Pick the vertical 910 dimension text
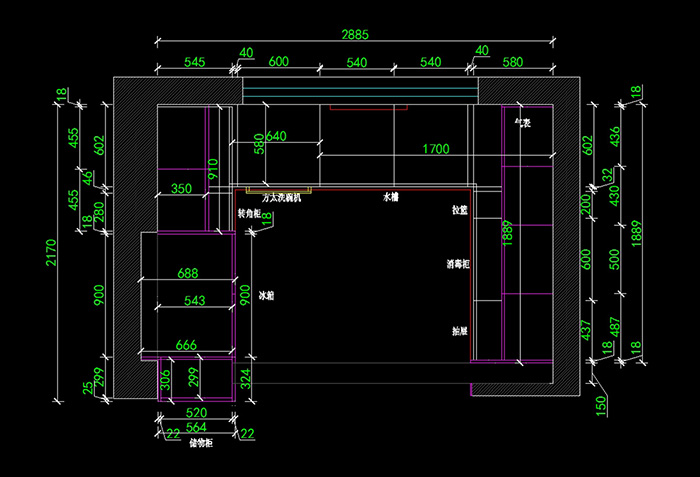Image resolution: width=700 pixels, height=477 pixels. pos(212,168)
